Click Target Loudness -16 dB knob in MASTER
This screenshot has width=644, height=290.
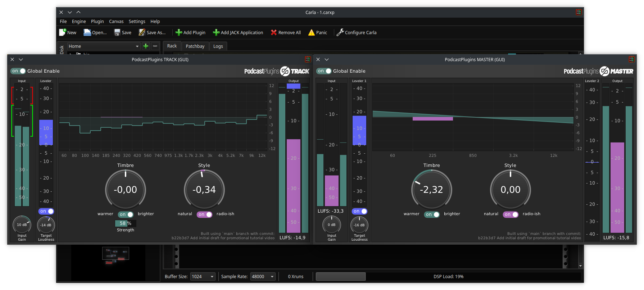click(x=359, y=225)
